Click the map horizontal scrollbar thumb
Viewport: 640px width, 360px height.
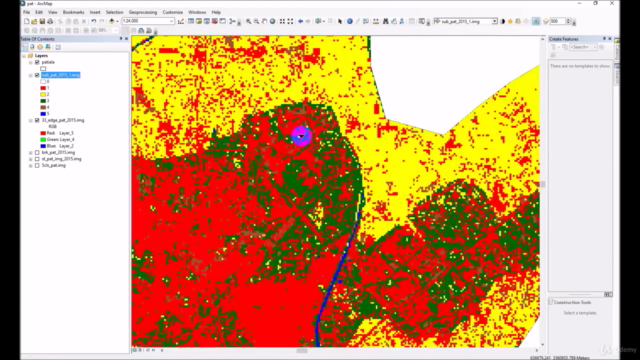click(302, 350)
